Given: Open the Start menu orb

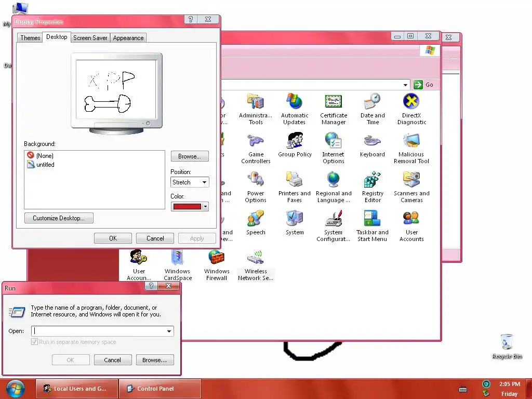Looking at the screenshot, I should point(15,389).
